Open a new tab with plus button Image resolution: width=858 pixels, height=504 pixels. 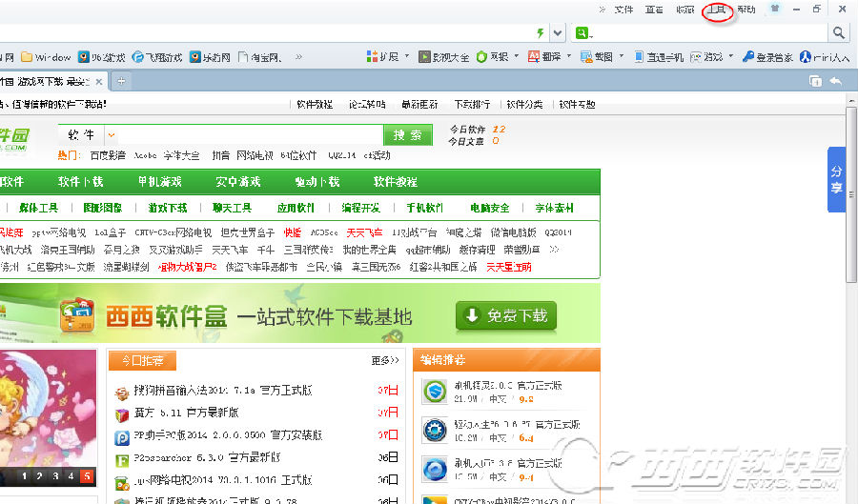click(x=121, y=81)
